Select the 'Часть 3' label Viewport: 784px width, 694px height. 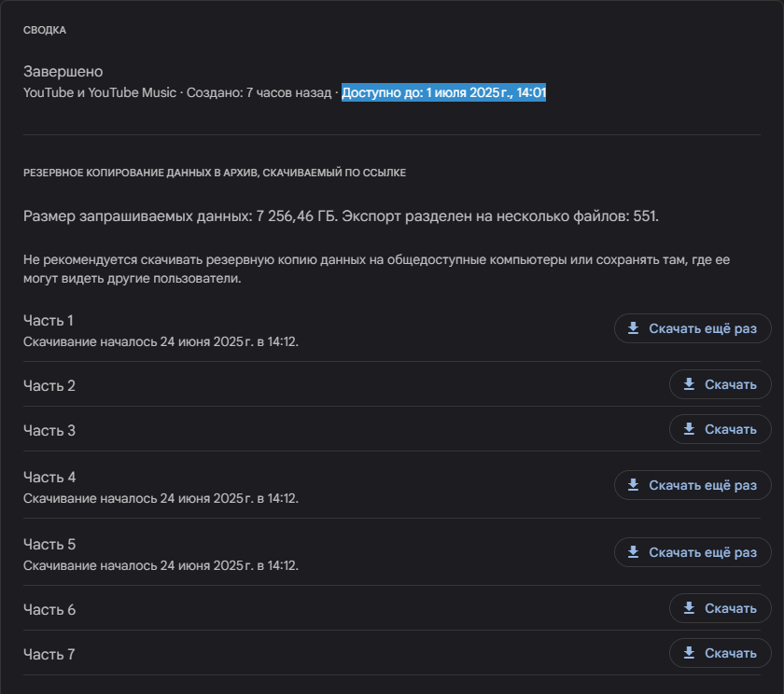[49, 431]
